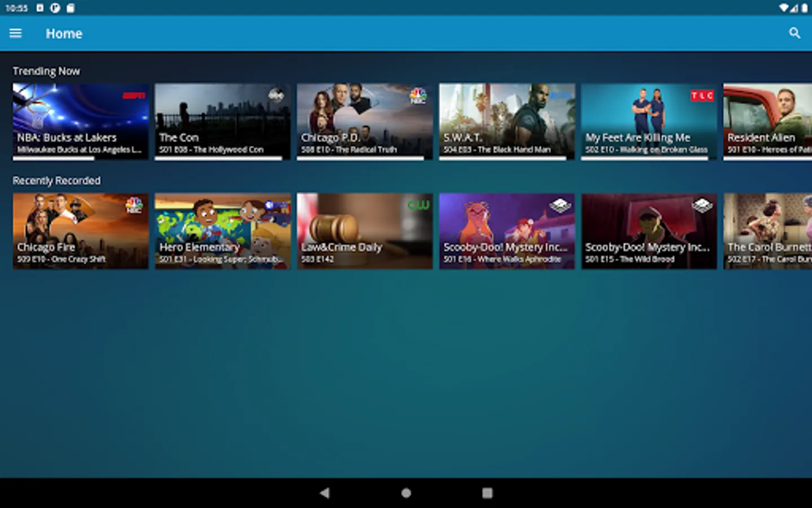812x508 pixels.
Task: Open the S.W.A.T. trending thumbnail
Action: point(507,121)
